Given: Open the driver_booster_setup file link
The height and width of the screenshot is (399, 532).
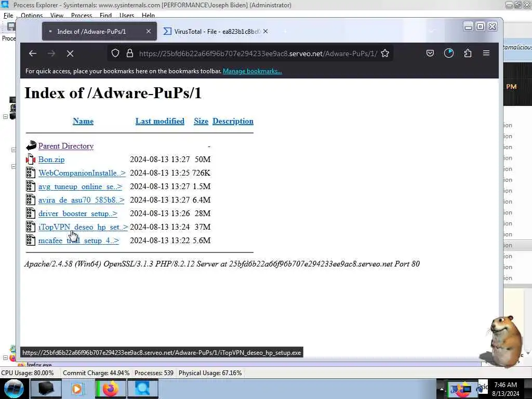Looking at the screenshot, I should (78, 214).
